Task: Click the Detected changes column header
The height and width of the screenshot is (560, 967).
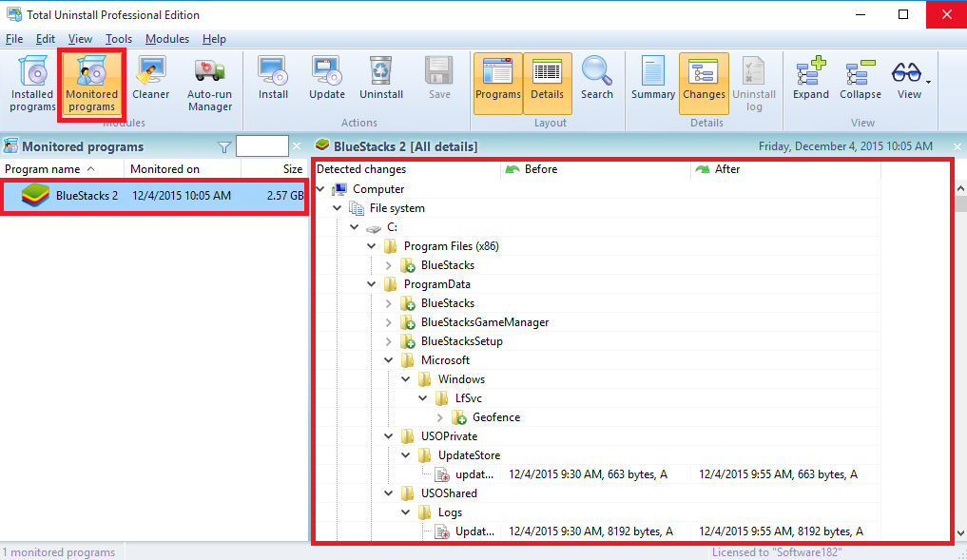Action: coord(408,169)
